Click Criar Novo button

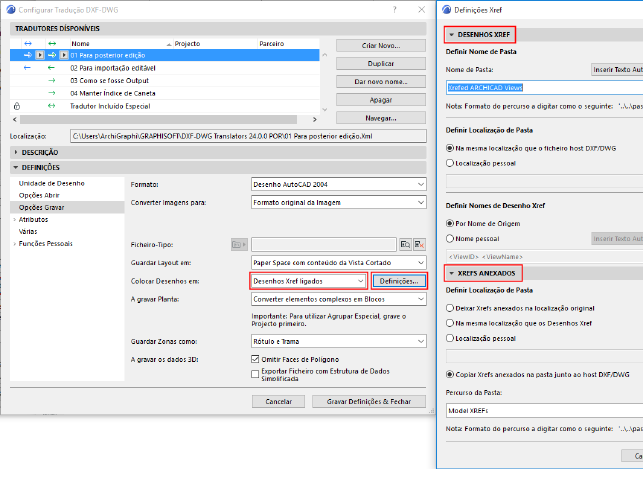[x=381, y=46]
